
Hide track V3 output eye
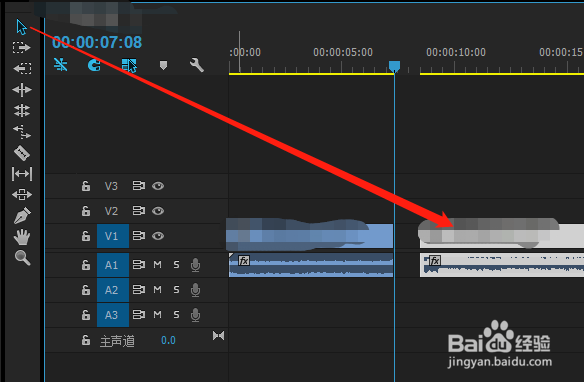[x=158, y=186]
